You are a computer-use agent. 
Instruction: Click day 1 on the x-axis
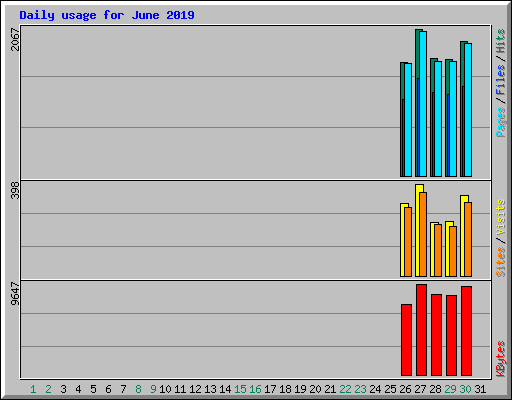(33, 389)
